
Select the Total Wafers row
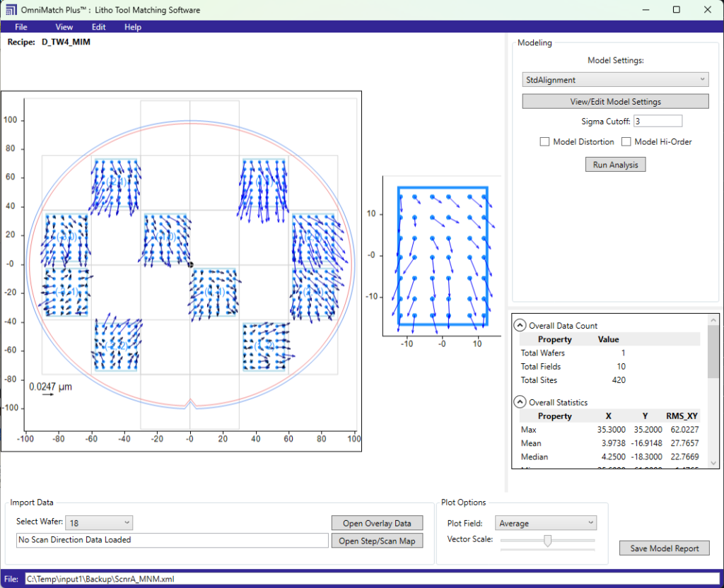(609, 353)
